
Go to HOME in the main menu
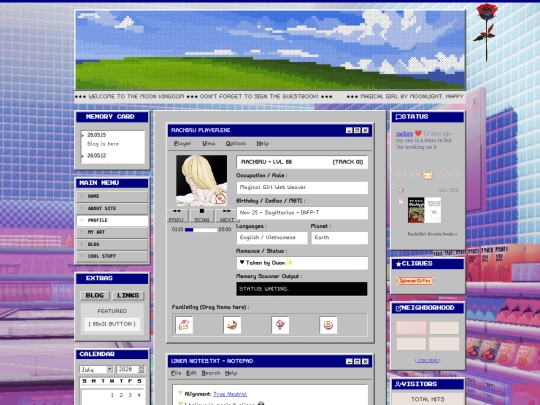point(112,196)
